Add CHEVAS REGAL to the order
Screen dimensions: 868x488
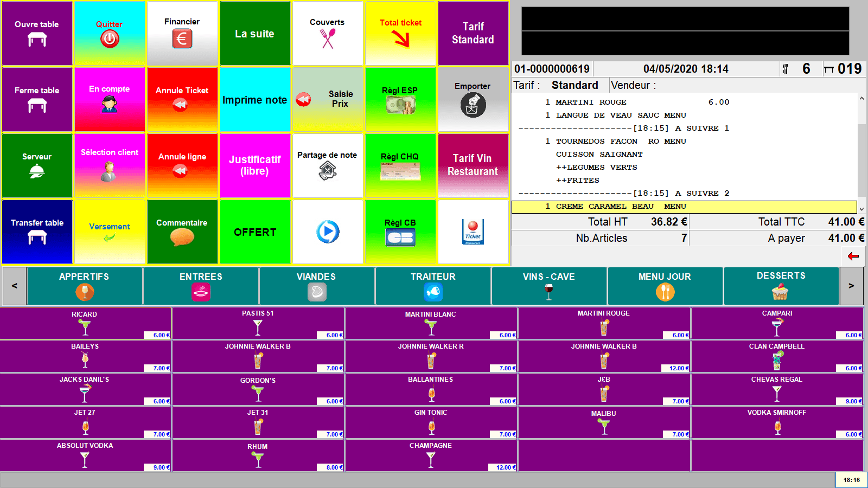(777, 390)
